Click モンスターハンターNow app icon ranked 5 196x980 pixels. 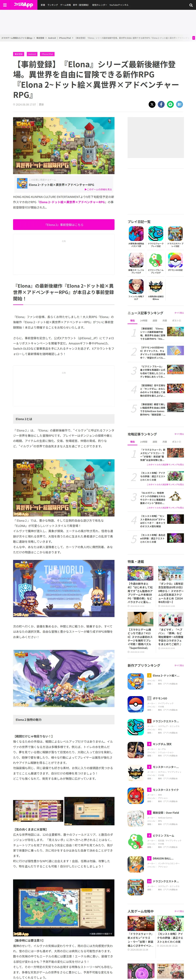pyautogui.click(x=136, y=773)
